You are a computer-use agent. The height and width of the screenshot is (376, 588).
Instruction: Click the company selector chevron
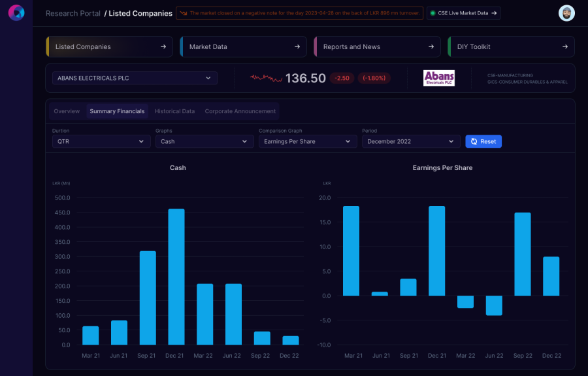208,78
